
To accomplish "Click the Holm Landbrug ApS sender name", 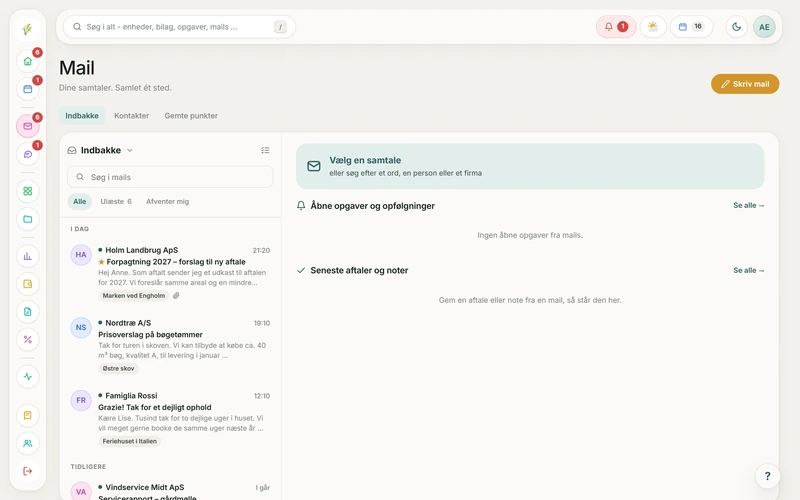I will pos(141,250).
